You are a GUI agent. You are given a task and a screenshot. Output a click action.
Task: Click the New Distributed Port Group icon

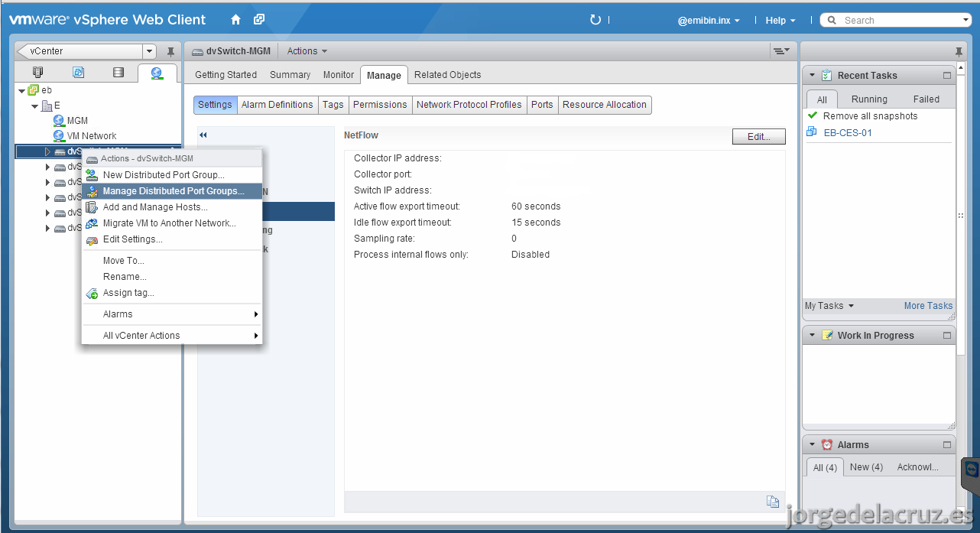pyautogui.click(x=92, y=175)
